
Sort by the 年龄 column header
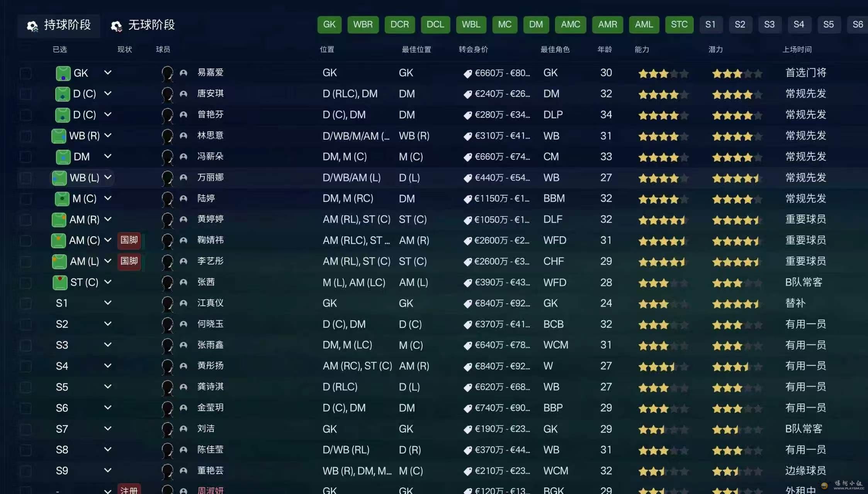[605, 49]
